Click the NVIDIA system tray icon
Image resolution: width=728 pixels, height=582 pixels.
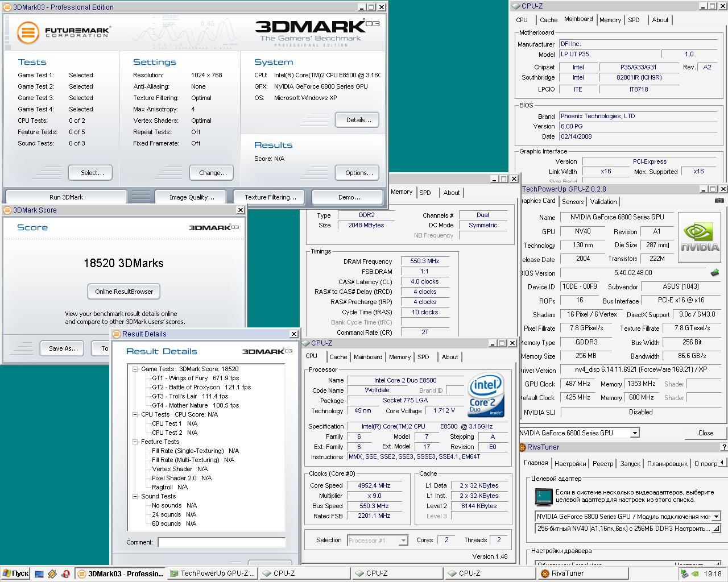[x=695, y=574]
